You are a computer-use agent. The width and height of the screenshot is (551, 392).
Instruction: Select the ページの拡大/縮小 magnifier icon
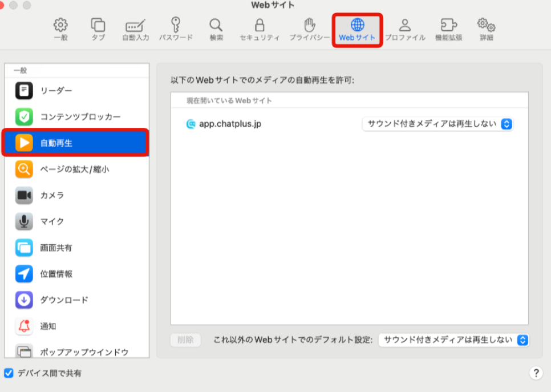pyautogui.click(x=24, y=169)
